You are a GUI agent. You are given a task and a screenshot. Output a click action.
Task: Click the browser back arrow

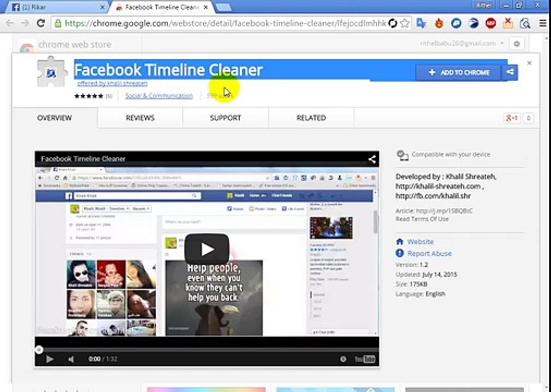(10, 23)
